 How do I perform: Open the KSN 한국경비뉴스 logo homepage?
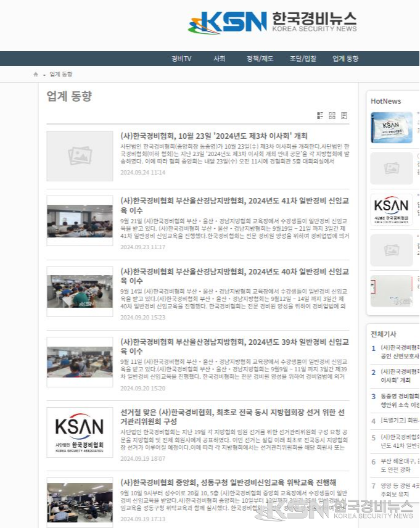(x=272, y=22)
